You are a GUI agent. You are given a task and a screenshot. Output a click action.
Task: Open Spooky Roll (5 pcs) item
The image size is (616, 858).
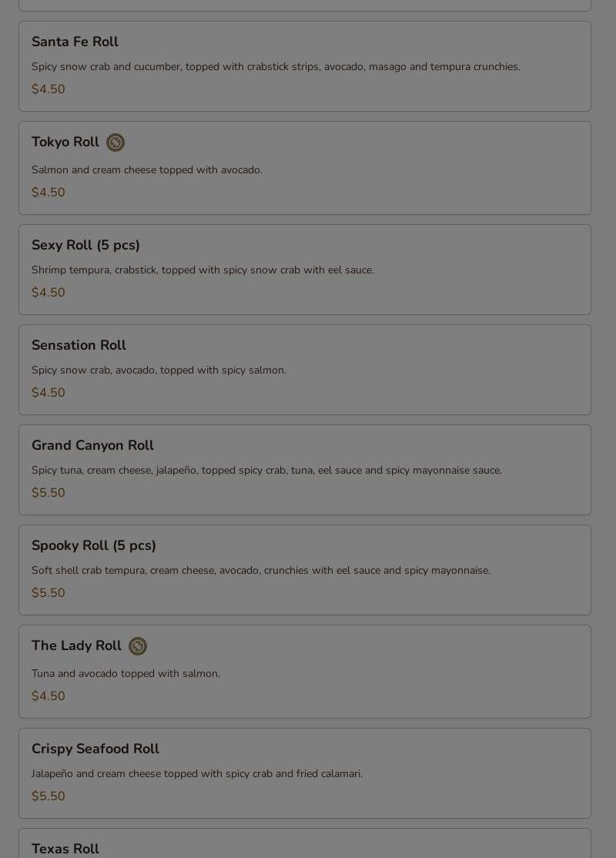tap(94, 545)
